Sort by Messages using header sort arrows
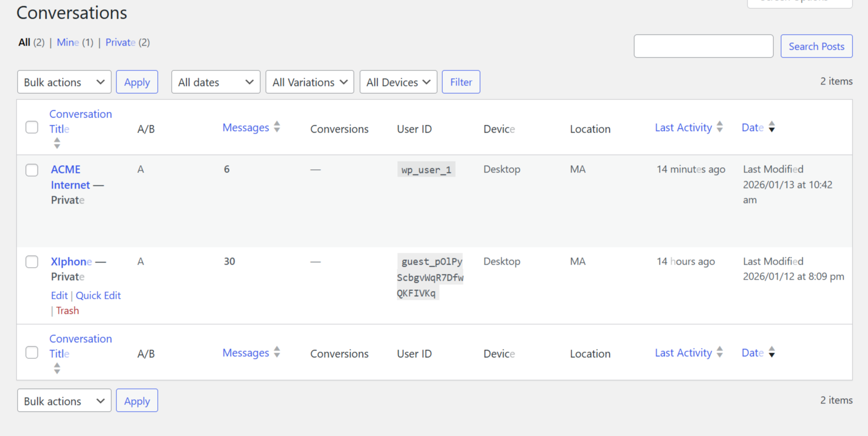The image size is (868, 436). (x=277, y=127)
